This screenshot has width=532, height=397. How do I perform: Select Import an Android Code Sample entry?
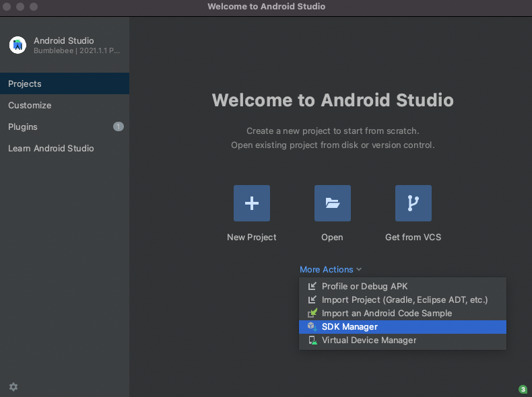403,314
